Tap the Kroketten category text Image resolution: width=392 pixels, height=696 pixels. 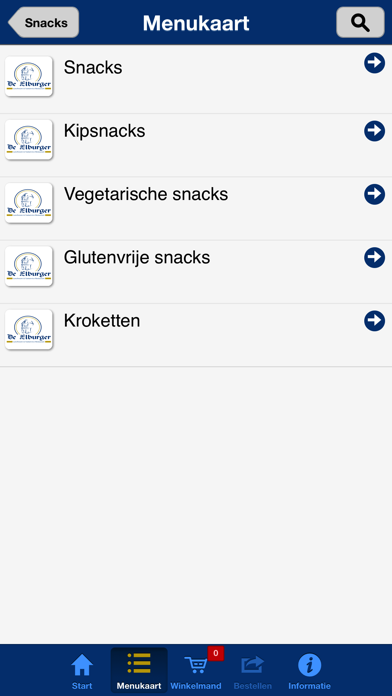coord(102,320)
